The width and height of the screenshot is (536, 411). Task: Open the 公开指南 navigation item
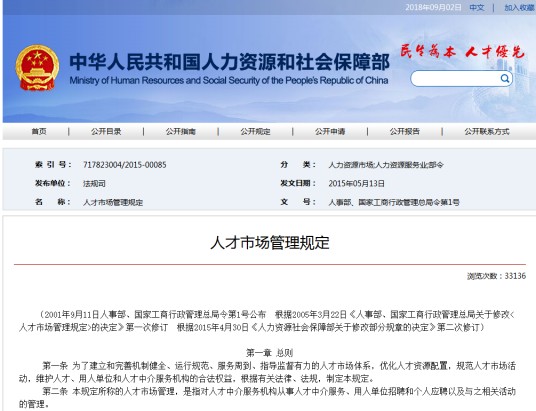tap(180, 132)
